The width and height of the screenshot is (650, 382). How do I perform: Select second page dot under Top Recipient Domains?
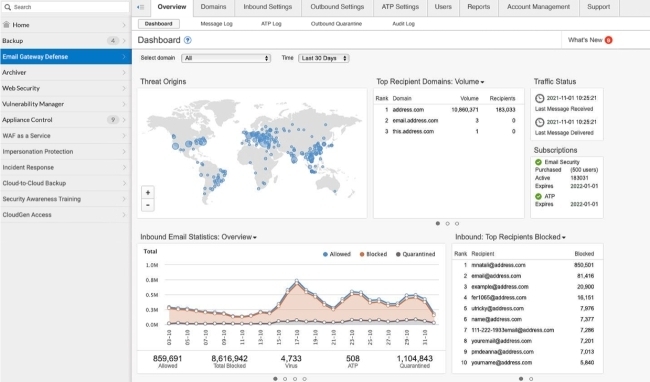pos(447,223)
